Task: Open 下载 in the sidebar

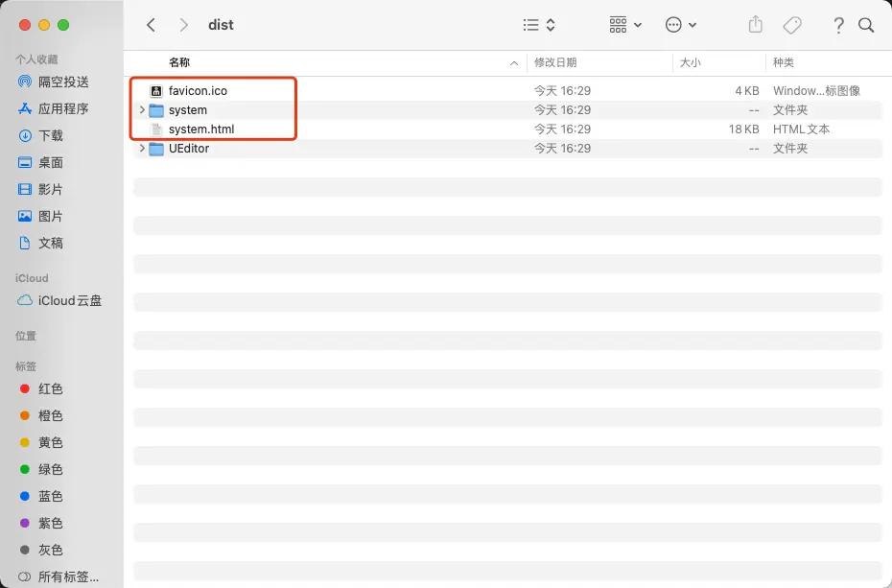Action: pos(51,136)
